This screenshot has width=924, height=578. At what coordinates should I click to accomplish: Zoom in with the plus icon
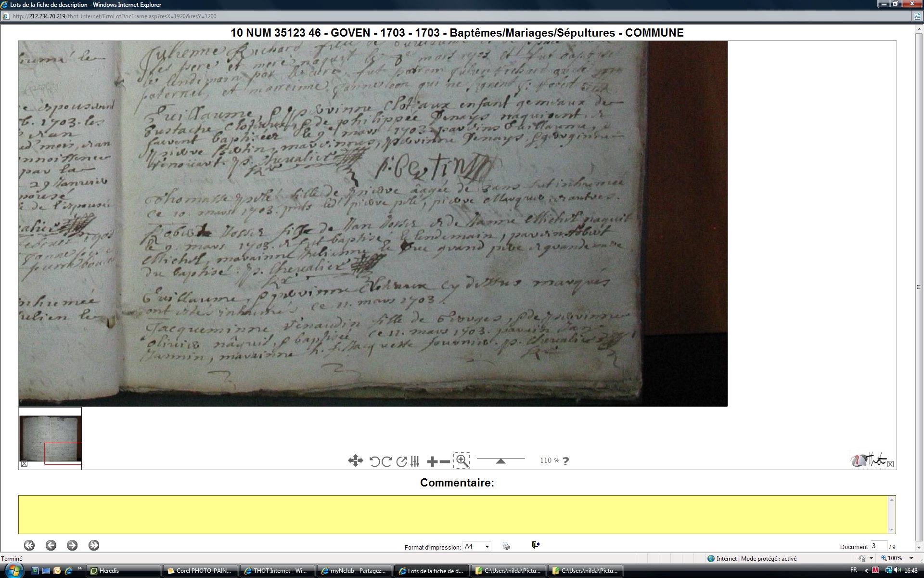click(432, 461)
